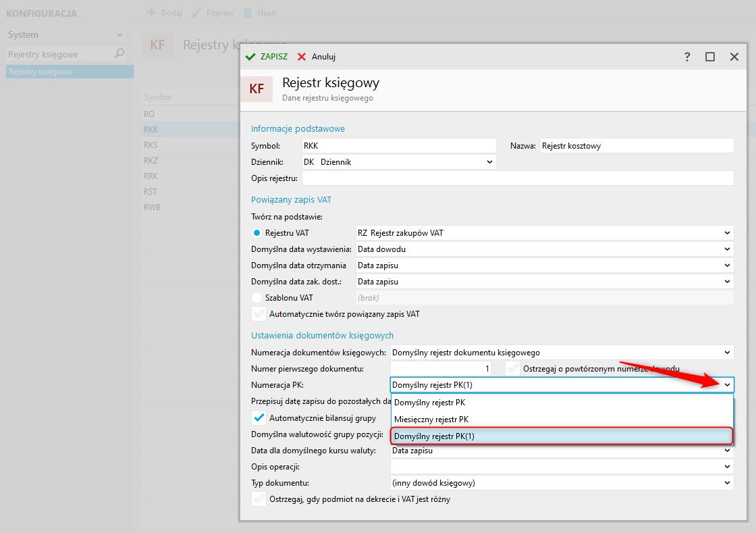
Task: Toggle Ostrzegaj o powtórzonym numerze dowodu checkbox
Action: pos(513,369)
